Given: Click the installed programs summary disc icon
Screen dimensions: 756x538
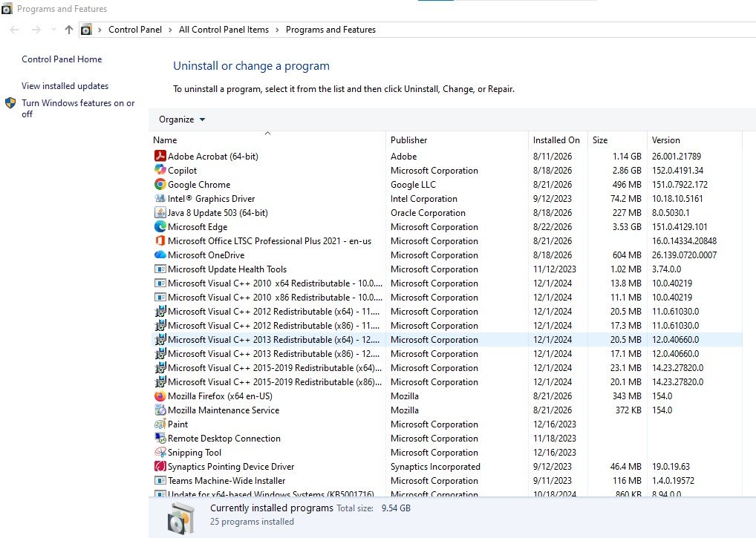Looking at the screenshot, I should pos(180,518).
